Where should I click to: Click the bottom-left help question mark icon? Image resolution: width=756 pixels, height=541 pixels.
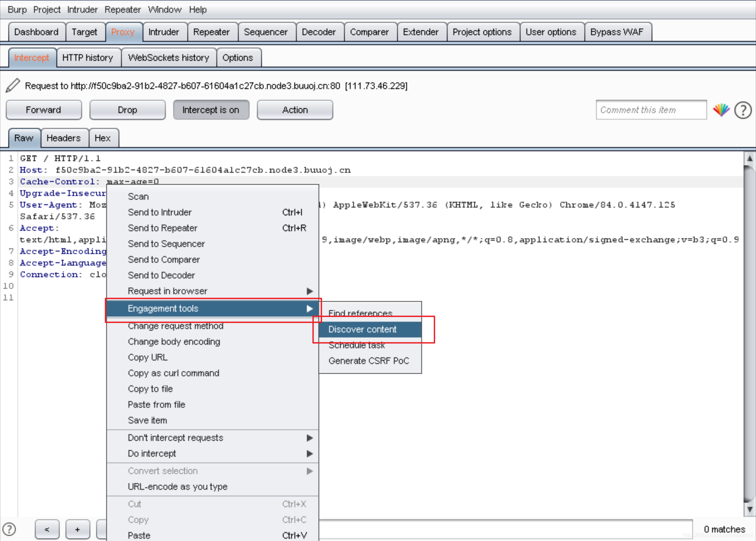9,529
